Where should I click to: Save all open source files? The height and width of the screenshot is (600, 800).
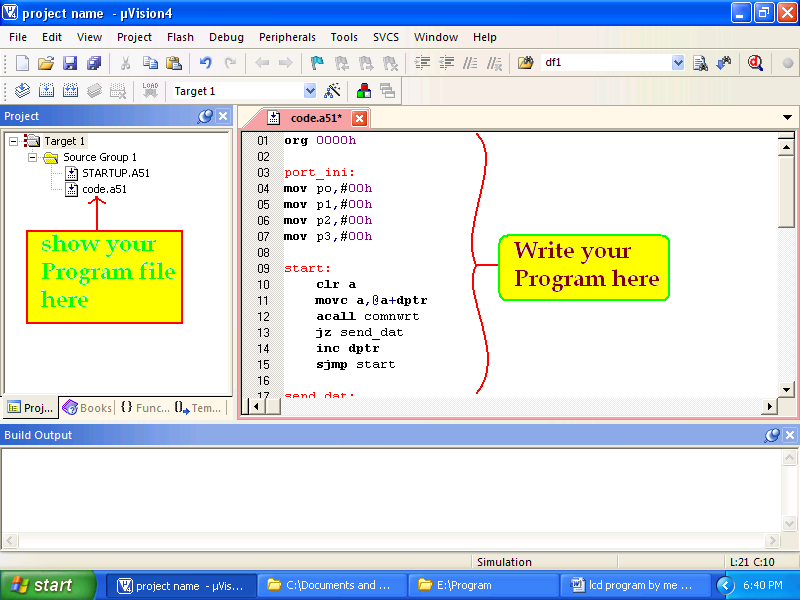94,63
